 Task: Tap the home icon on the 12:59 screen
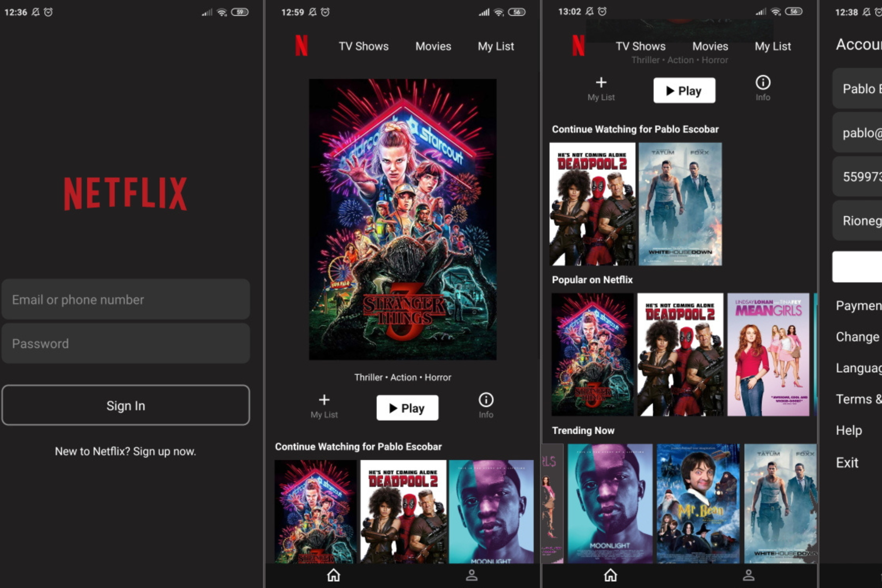(x=334, y=575)
